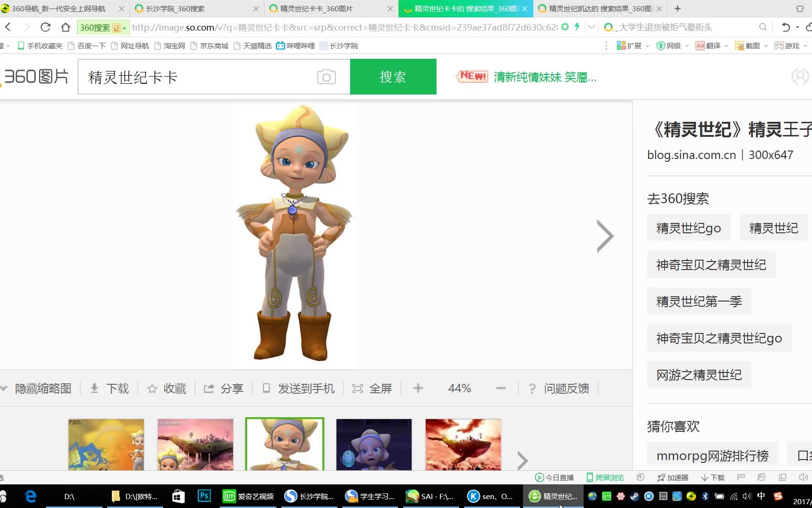Viewport: 812px width, 508px height.
Task: Click the green 搜索 search button
Action: pos(393,77)
